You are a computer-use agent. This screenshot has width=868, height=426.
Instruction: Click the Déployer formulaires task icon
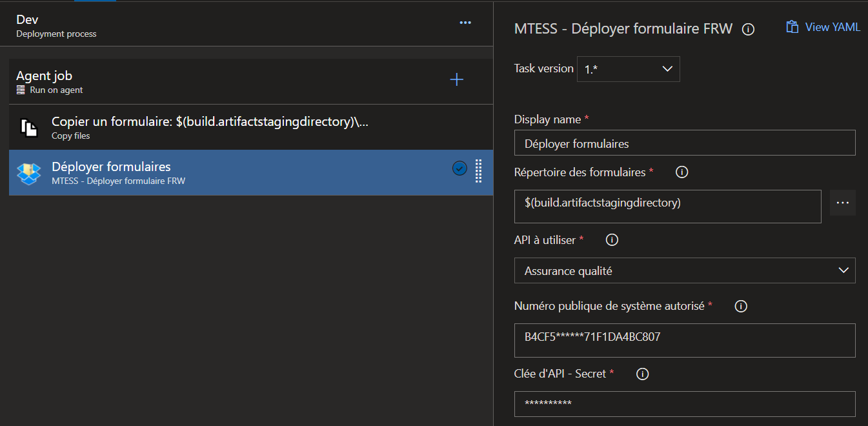pos(30,173)
